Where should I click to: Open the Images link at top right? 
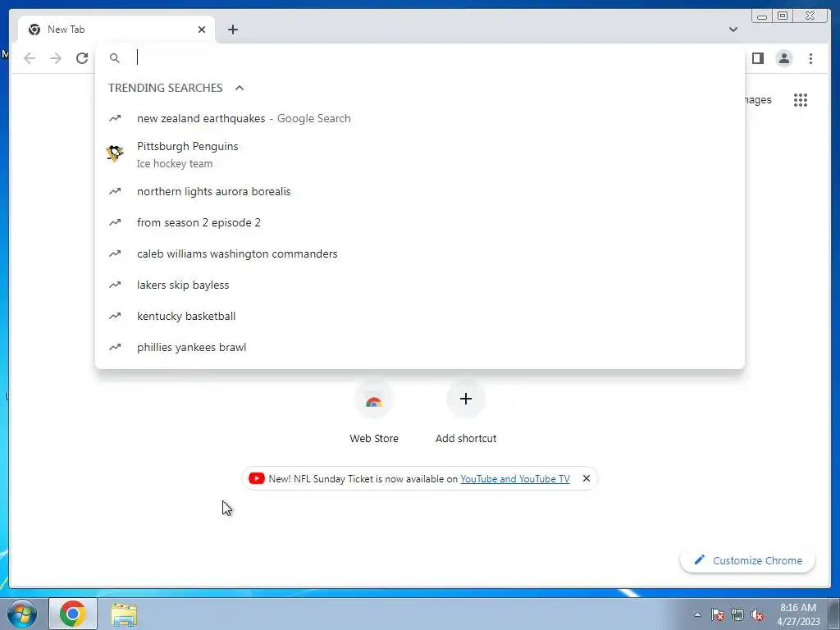coord(757,99)
